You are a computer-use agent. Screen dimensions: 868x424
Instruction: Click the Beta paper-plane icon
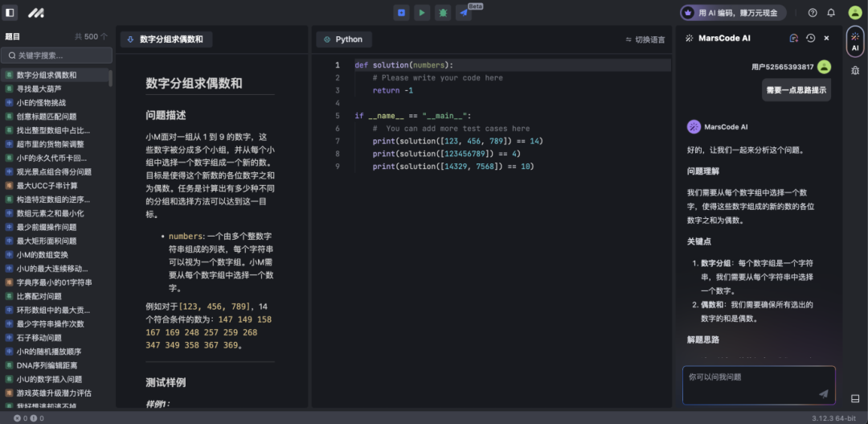point(464,13)
